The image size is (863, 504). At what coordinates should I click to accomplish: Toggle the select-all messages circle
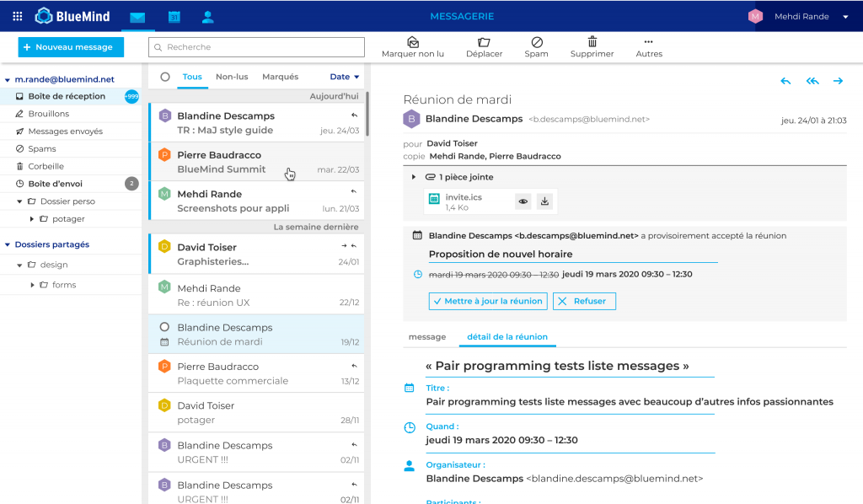click(x=165, y=77)
